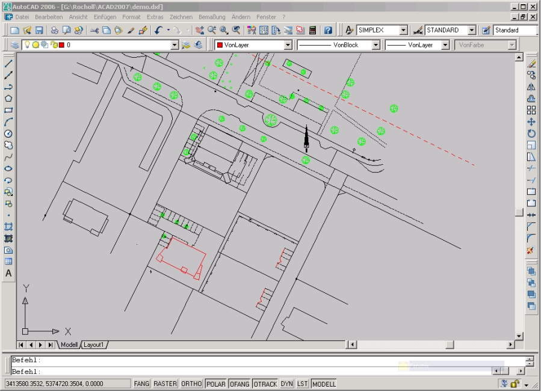541x392 pixels.
Task: Toggle ORTHO mode in the status bar
Action: (191, 384)
